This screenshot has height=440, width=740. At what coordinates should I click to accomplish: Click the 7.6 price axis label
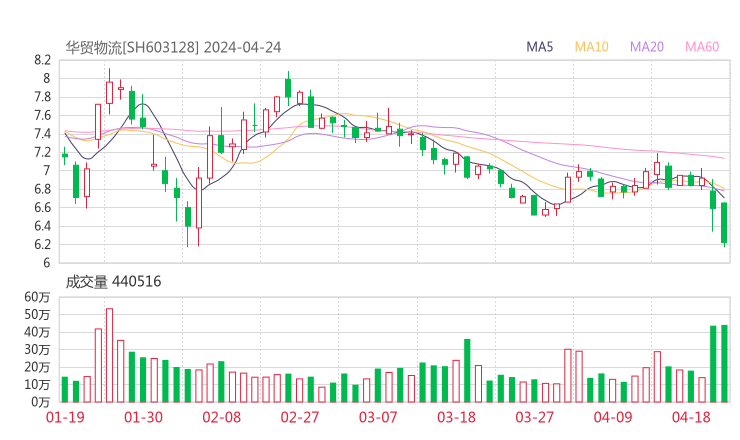pyautogui.click(x=42, y=115)
